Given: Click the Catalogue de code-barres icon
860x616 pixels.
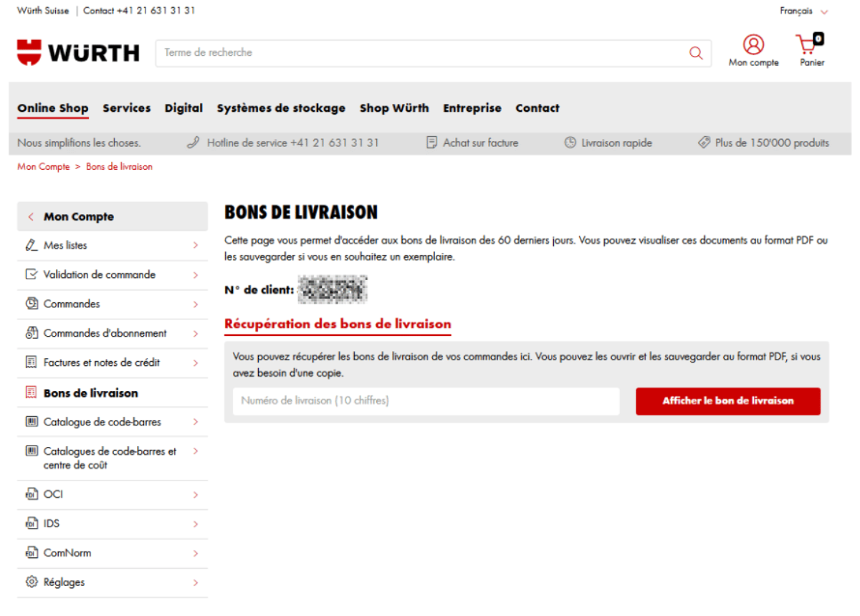Looking at the screenshot, I should (x=32, y=422).
